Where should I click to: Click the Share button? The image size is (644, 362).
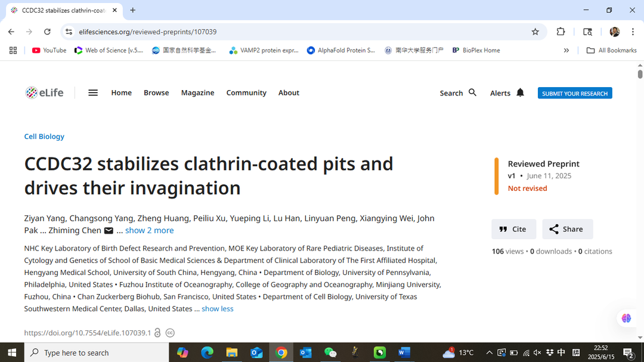pyautogui.click(x=568, y=229)
